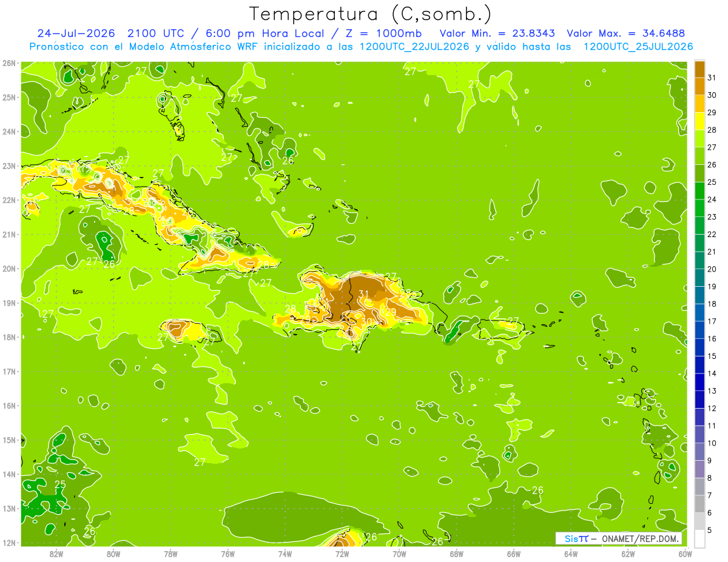Click the '82W' longitude axis label
728x562 pixels.
[56, 554]
